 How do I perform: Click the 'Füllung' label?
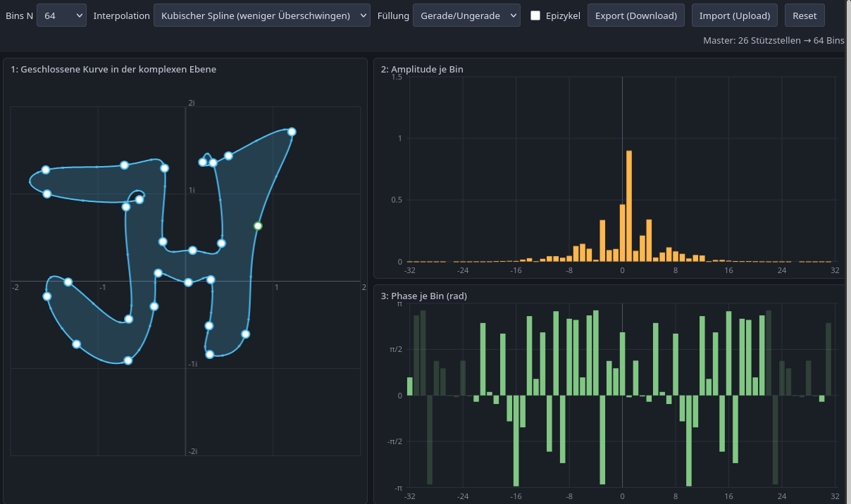[393, 15]
